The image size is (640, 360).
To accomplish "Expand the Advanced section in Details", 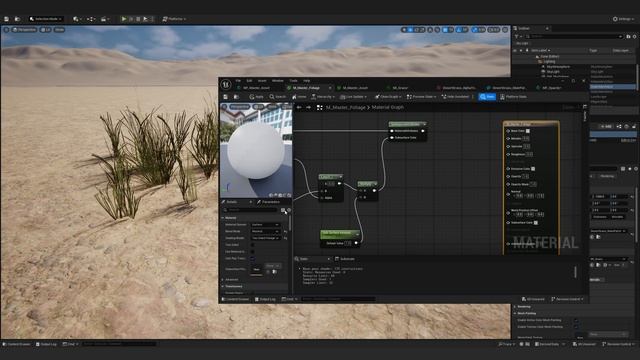I will [223, 280].
